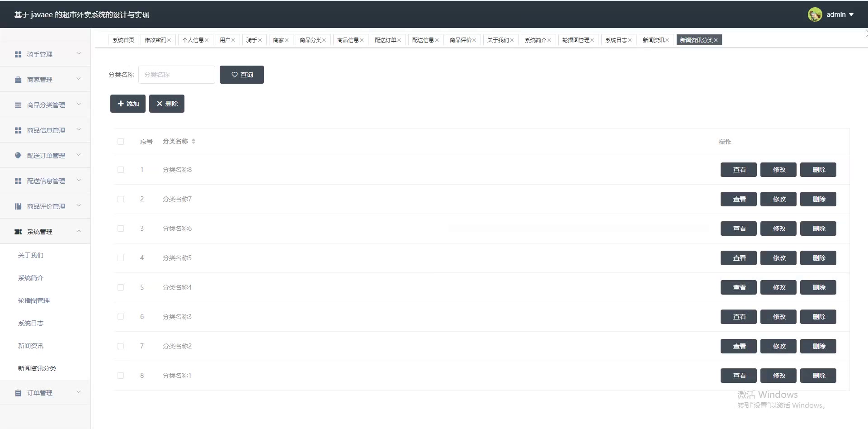Screen dimensions: 868x429
Task: Click the 商品信息管理 grid icon
Action: (x=18, y=130)
